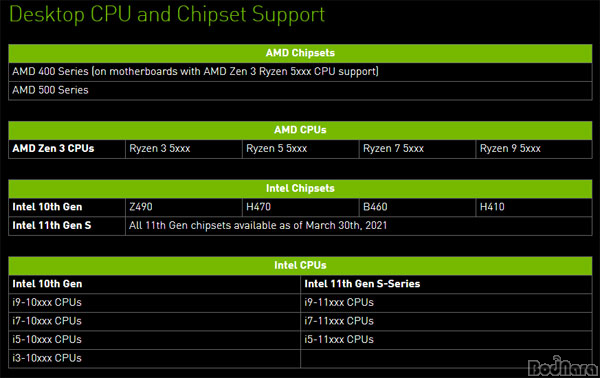The height and width of the screenshot is (378, 600).
Task: Select the AMD 500 Series row
Action: 300,90
